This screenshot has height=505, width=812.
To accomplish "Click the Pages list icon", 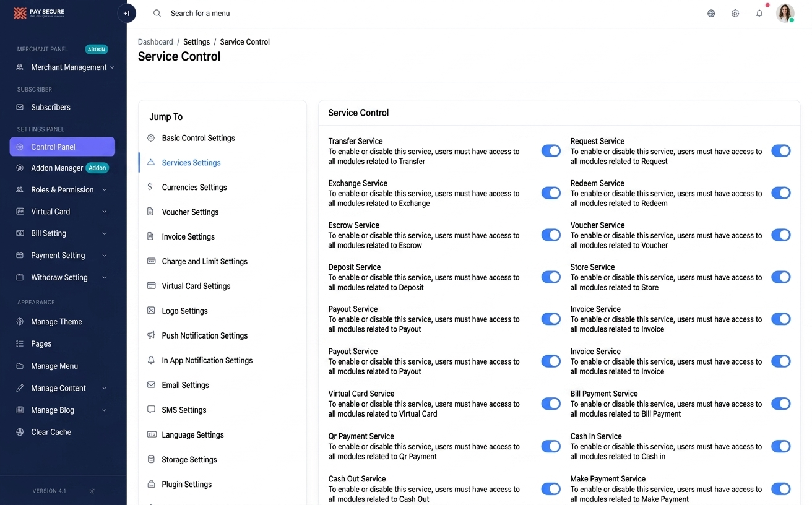I will pos(20,343).
